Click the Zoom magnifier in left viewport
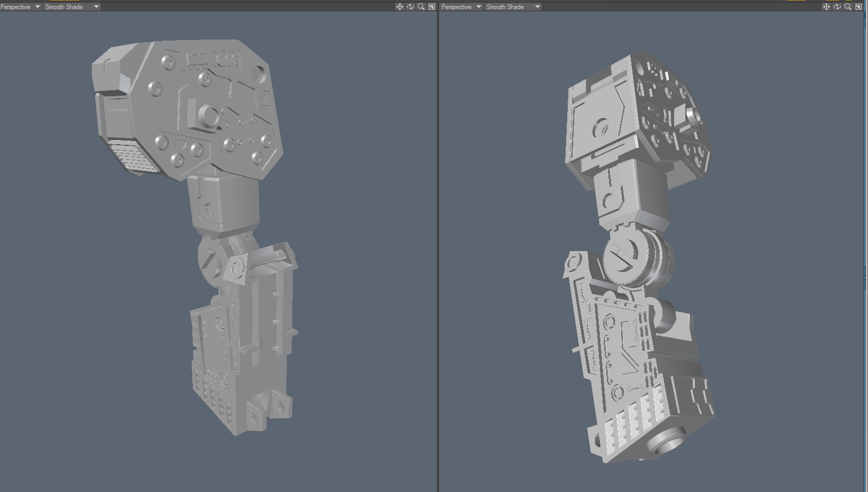The image size is (868, 492). (x=420, y=7)
